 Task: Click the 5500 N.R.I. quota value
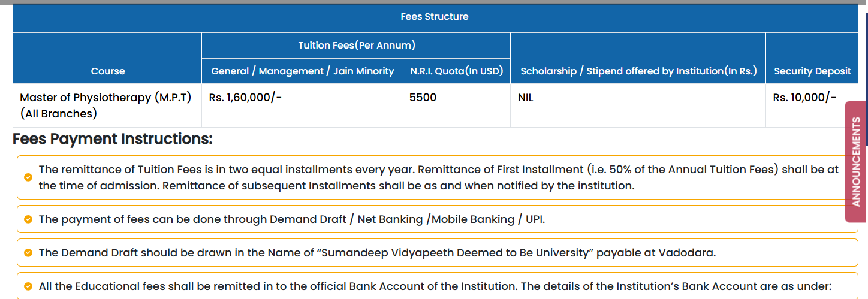click(423, 98)
